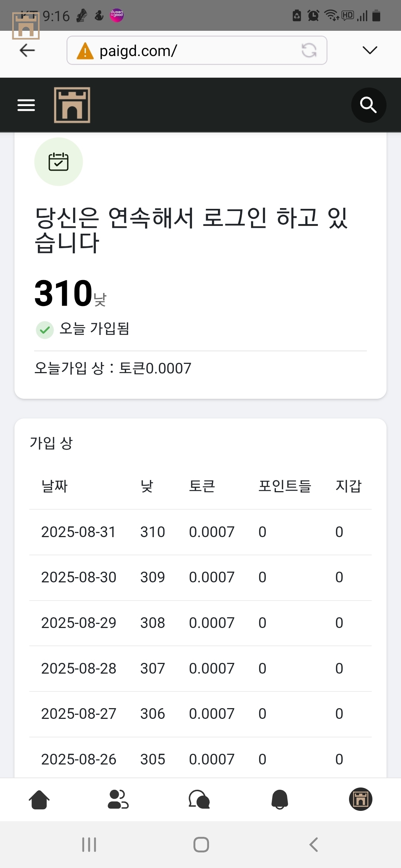Viewport: 401px width, 868px height.
Task: Tap the site security warning triangle
Action: point(85,51)
